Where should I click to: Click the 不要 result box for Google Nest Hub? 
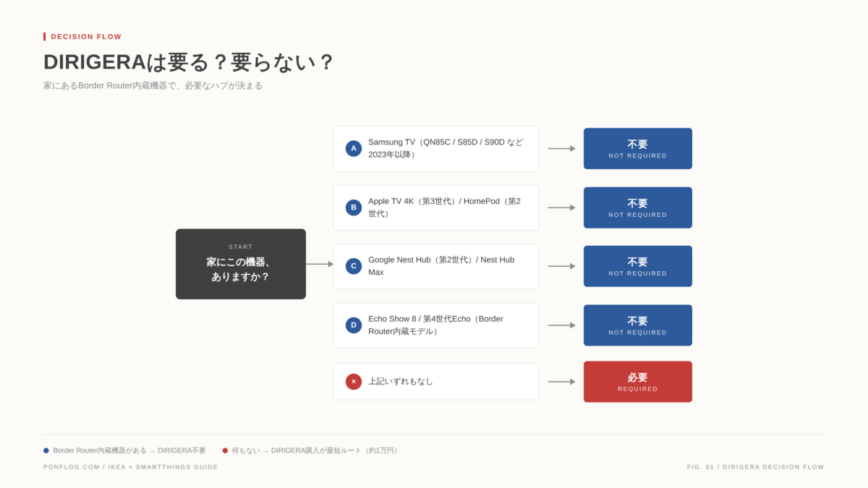(x=638, y=266)
